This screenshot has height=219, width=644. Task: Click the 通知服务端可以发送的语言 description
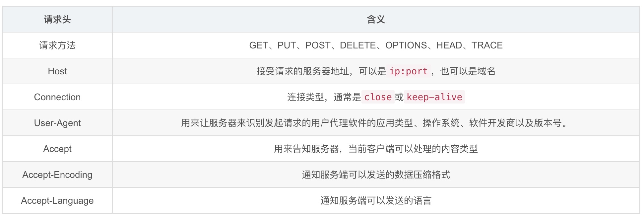click(x=376, y=201)
